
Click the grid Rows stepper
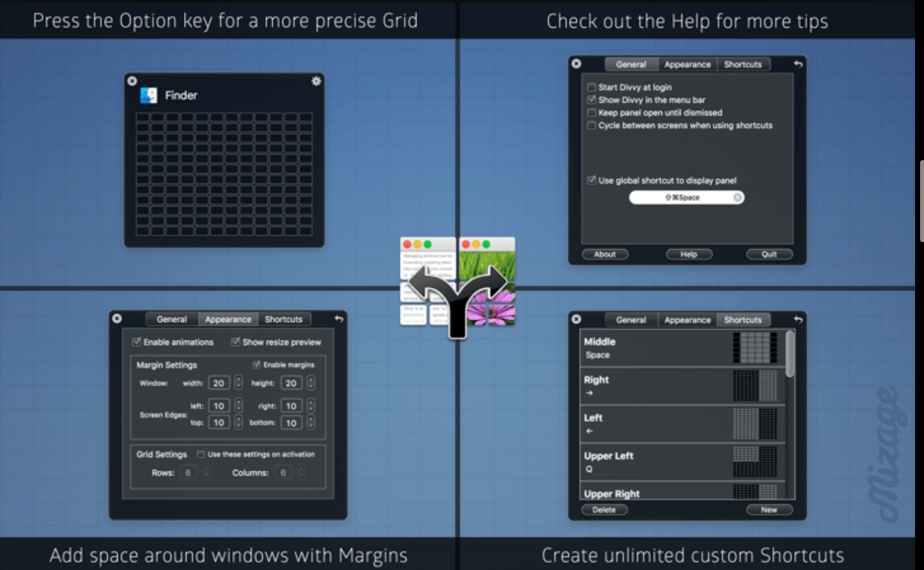click(206, 473)
